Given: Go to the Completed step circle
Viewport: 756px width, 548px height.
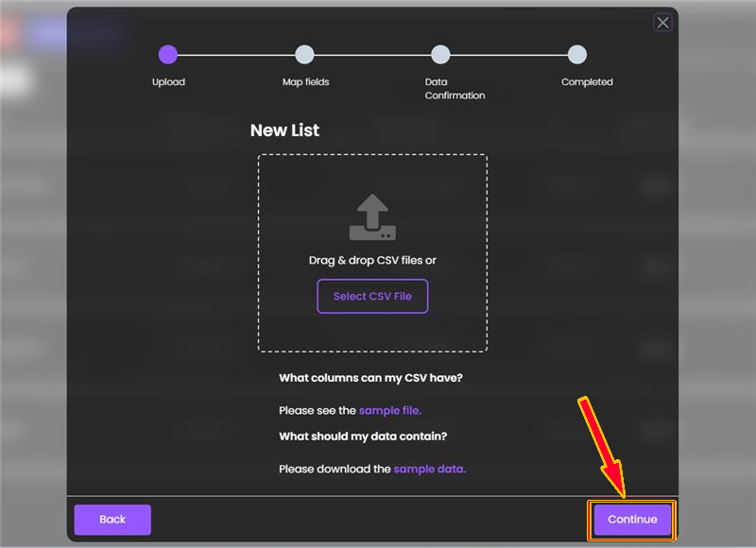Looking at the screenshot, I should (x=576, y=55).
